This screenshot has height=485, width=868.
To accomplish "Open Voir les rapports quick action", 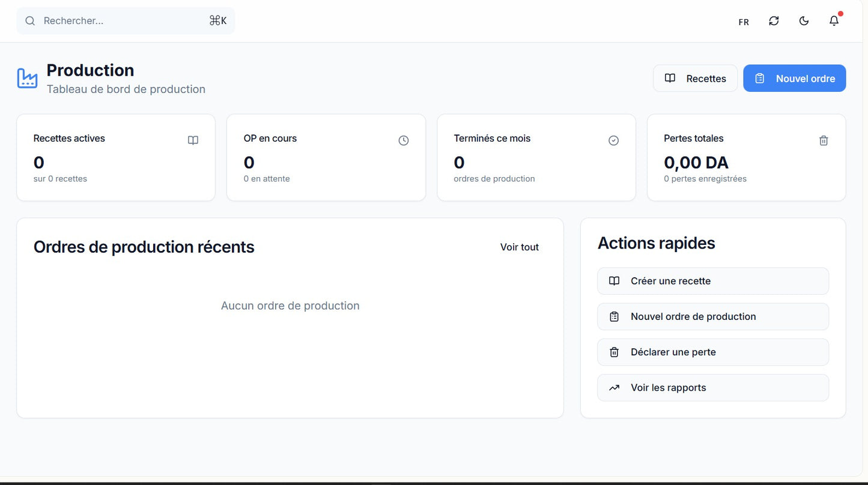I will pyautogui.click(x=712, y=388).
